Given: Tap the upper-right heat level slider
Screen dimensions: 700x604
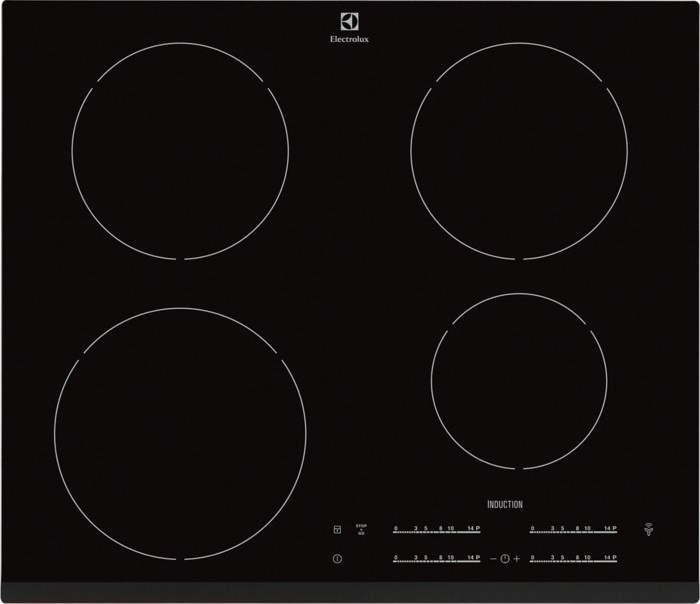Looking at the screenshot, I should point(574,529).
